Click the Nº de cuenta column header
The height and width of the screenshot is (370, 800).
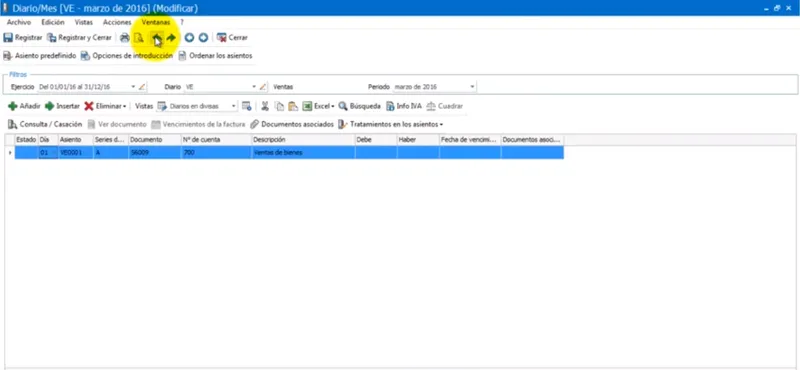(216, 139)
